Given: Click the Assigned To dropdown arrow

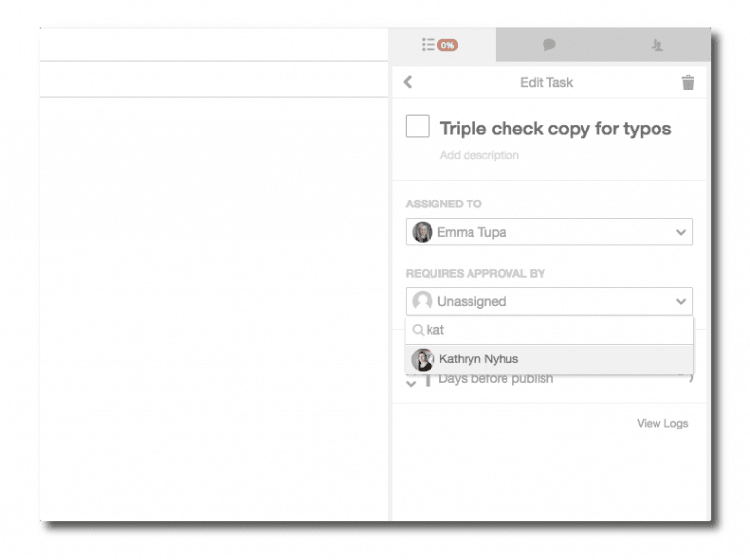Looking at the screenshot, I should tap(681, 233).
